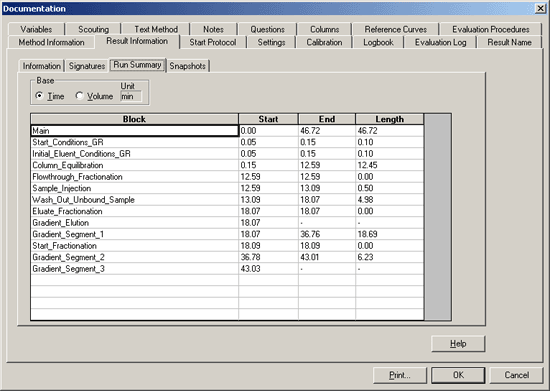Select the Gradient_Elution row
Image resolution: width=550 pixels, height=391 pixels.
pos(227,223)
